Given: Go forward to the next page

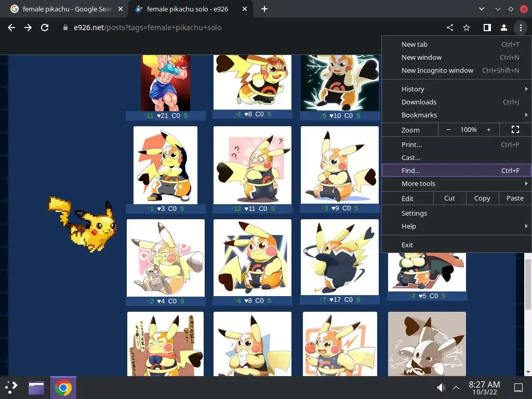Looking at the screenshot, I should (x=28, y=28).
